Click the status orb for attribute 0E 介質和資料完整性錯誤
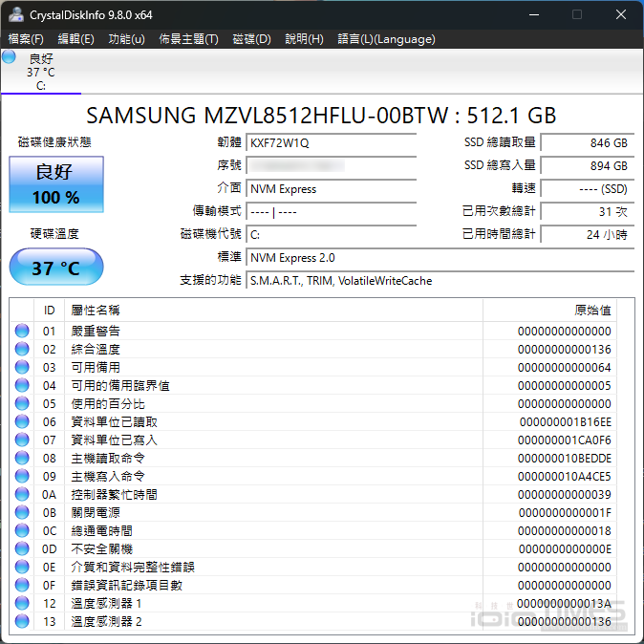The height and width of the screenshot is (644, 644). point(22,567)
